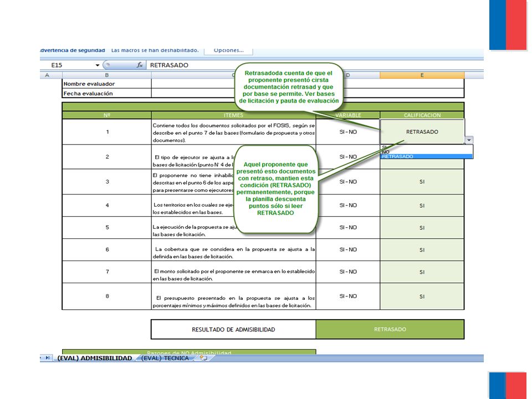Select column D header

(x=348, y=75)
